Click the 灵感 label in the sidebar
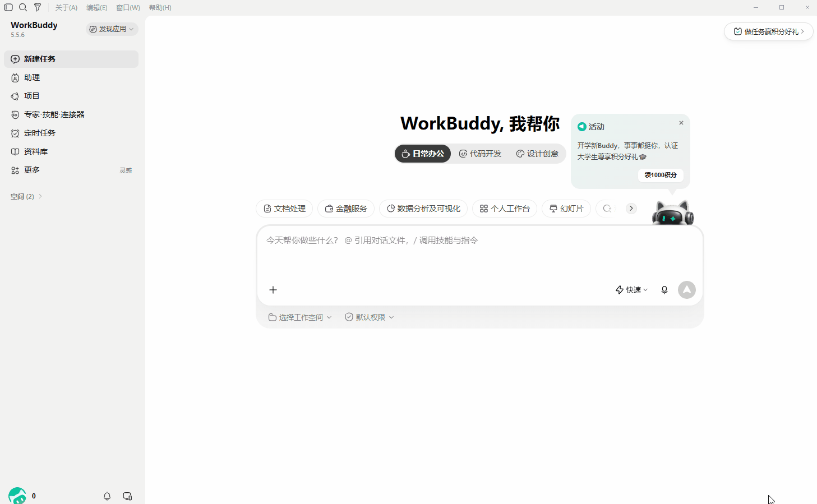The image size is (817, 504). tap(126, 170)
